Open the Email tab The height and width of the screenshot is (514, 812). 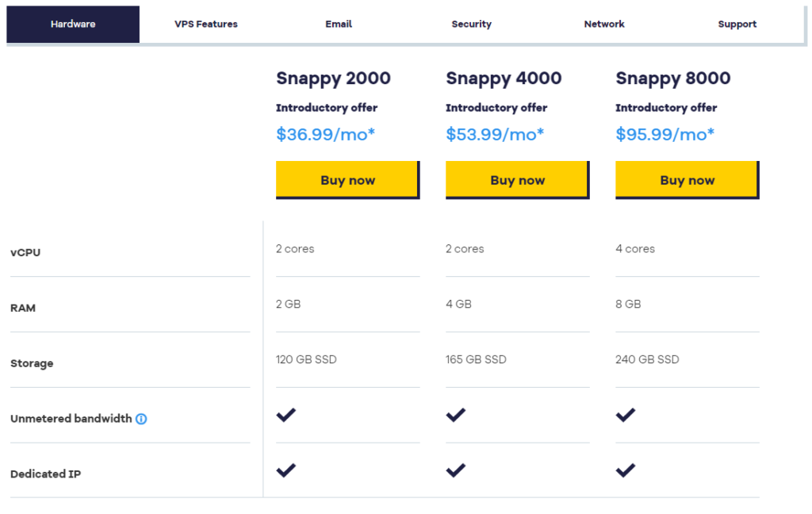point(339,25)
